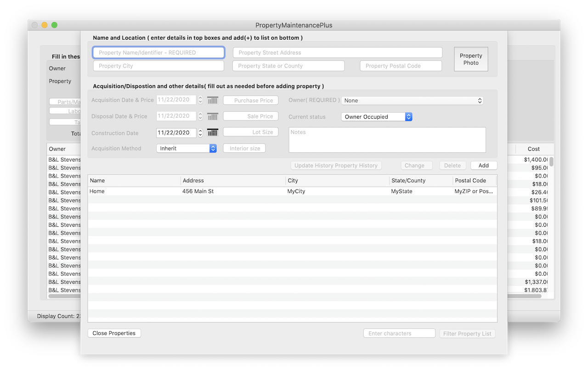Click the Add button
The width and height of the screenshot is (588, 368).
[483, 166]
